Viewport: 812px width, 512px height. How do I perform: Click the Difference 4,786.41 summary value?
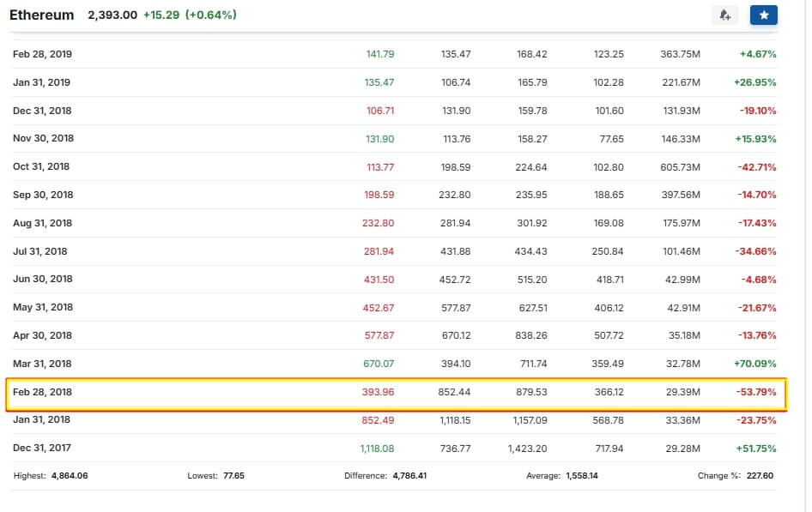[x=409, y=475]
